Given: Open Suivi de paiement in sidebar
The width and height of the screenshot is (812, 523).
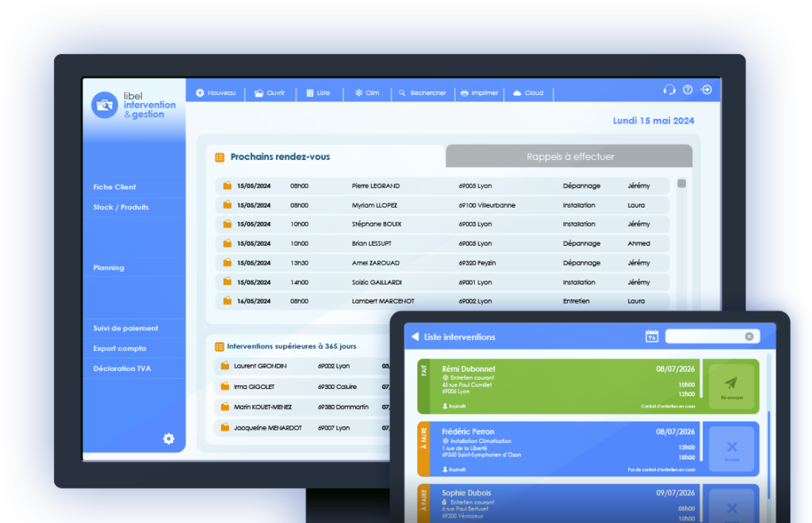Looking at the screenshot, I should (126, 328).
